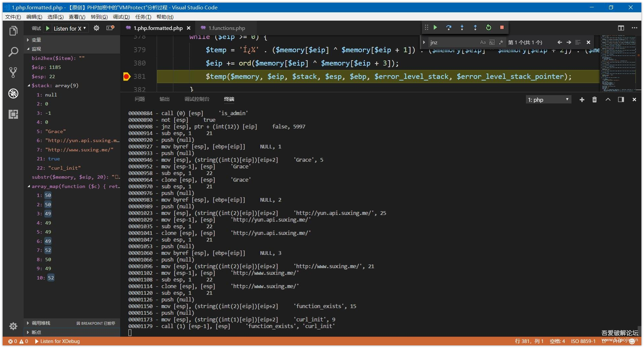Switch to 1.php.formatted.php tab
This screenshot has width=644, height=348.
[x=158, y=28]
